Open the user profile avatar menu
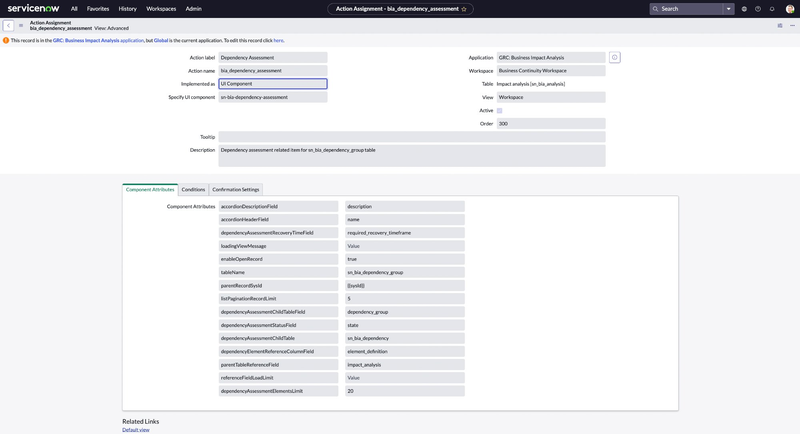Image resolution: width=800 pixels, height=434 pixels. point(790,9)
